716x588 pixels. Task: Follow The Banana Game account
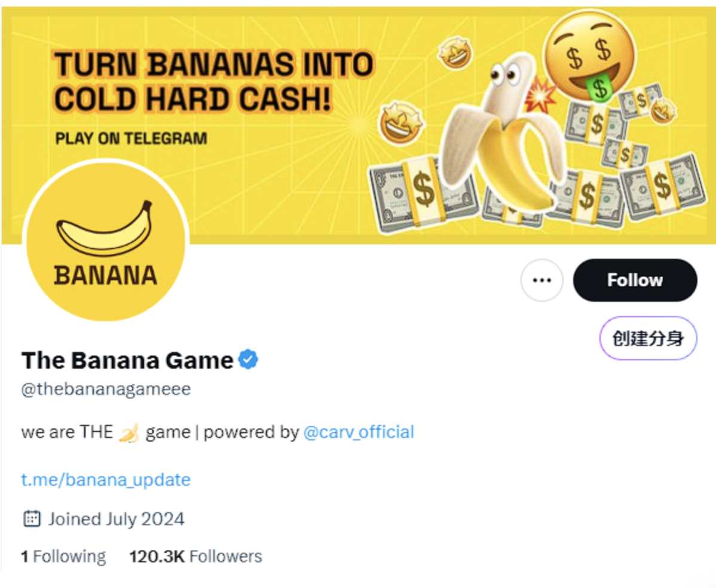(x=635, y=280)
